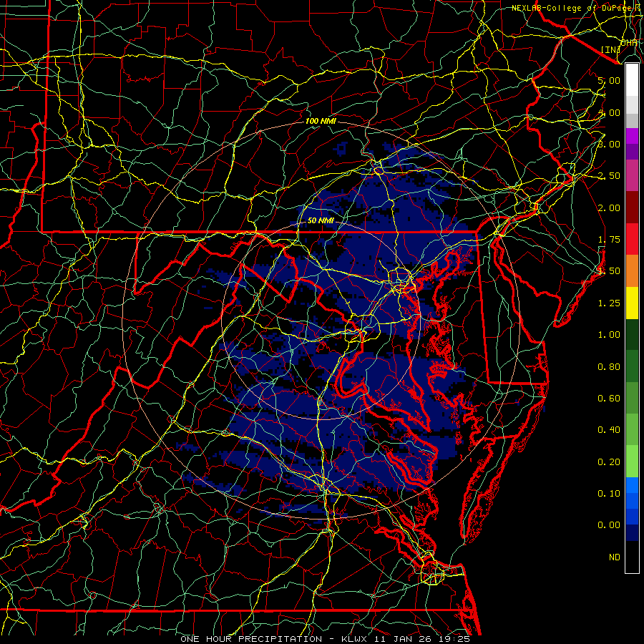Click the ONE HOUR PRECIPITATION KLWX title caption
The height and width of the screenshot is (644, 644).
coord(325,639)
